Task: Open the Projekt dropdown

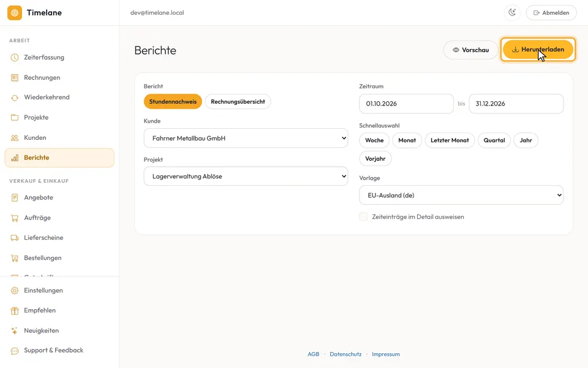Action: coord(246,176)
